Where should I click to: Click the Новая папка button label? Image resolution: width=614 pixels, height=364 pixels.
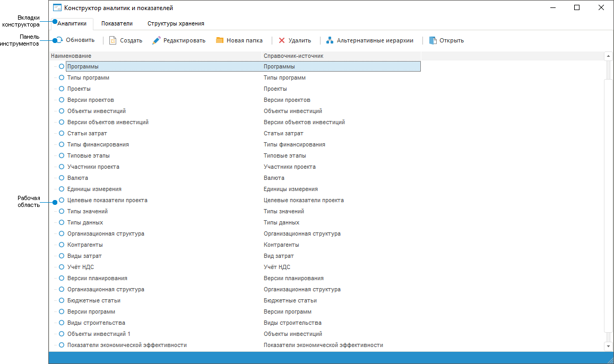(x=244, y=40)
